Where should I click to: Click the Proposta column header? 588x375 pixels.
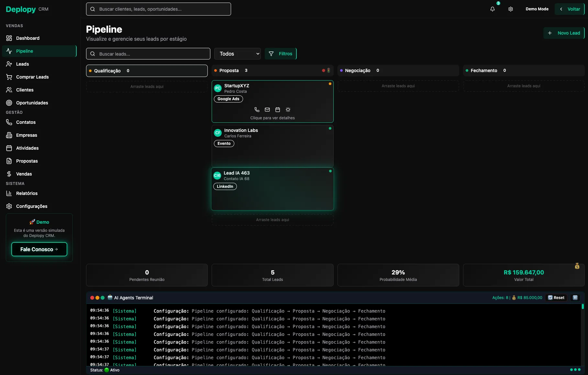click(x=272, y=70)
